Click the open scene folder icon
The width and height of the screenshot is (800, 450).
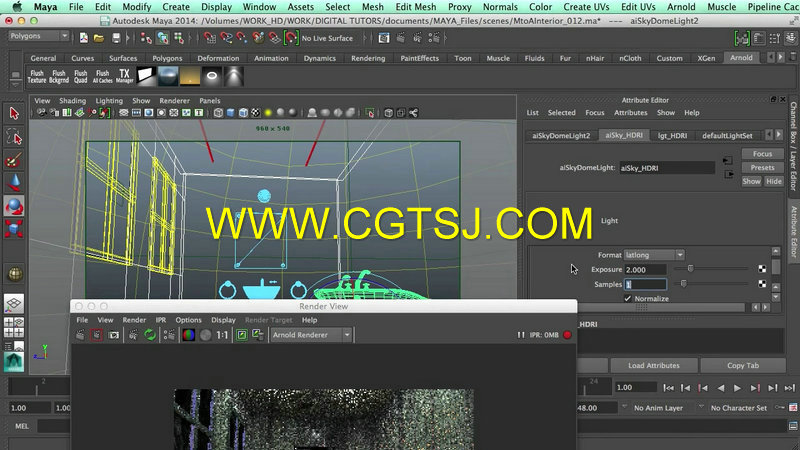99,38
